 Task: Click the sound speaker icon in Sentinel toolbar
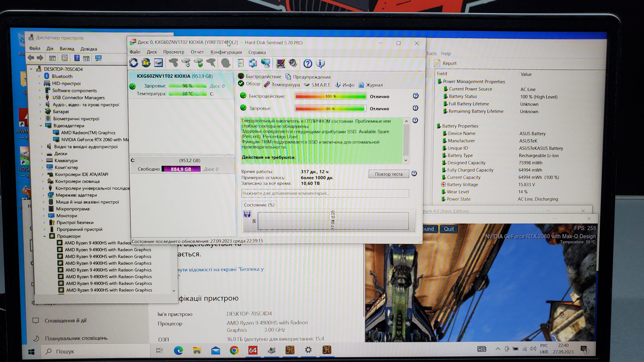293,63
